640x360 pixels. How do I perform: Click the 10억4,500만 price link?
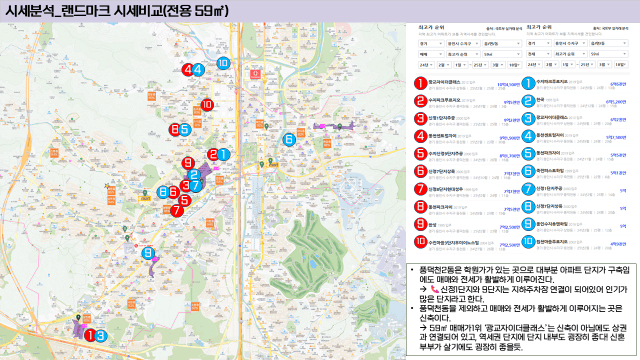[509, 84]
